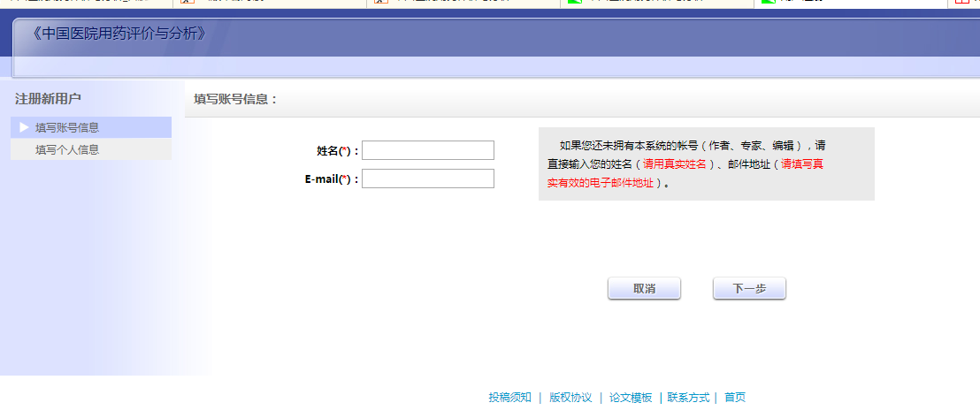Open the 版权协议 footer link
The width and height of the screenshot is (980, 418).
pyautogui.click(x=570, y=398)
